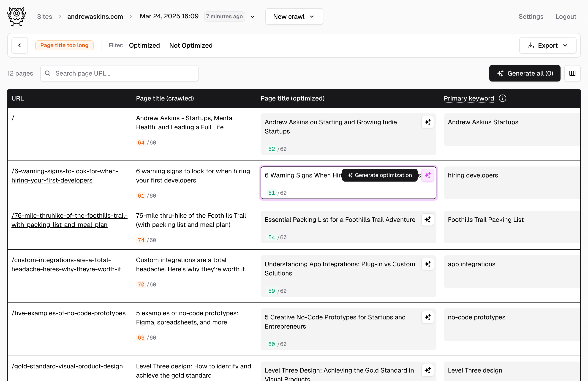Click the sparkle icon for the app integrations row
Screen dimensions: 588x381
coord(427,264)
